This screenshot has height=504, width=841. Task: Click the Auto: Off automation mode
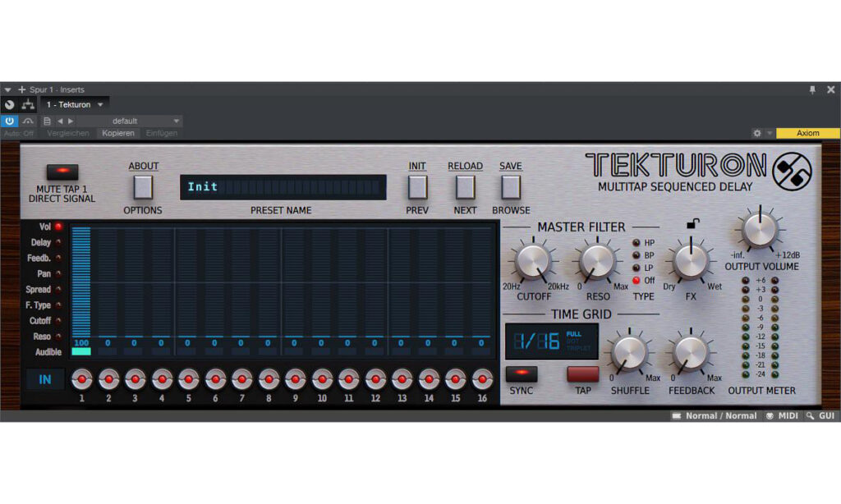tap(19, 133)
